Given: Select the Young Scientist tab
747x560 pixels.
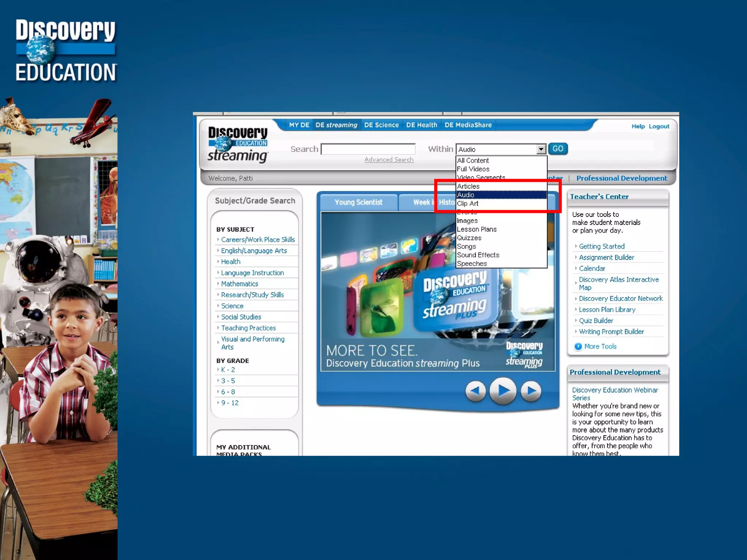Looking at the screenshot, I should [x=358, y=202].
